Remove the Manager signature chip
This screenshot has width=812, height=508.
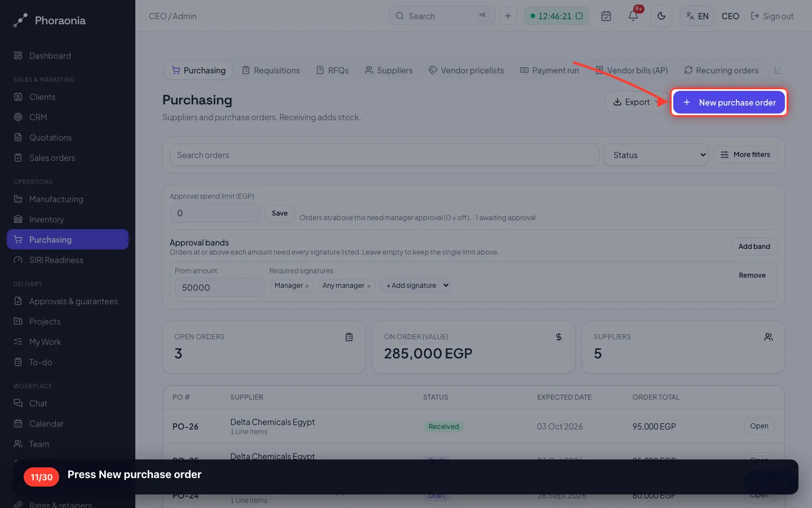[x=307, y=286]
